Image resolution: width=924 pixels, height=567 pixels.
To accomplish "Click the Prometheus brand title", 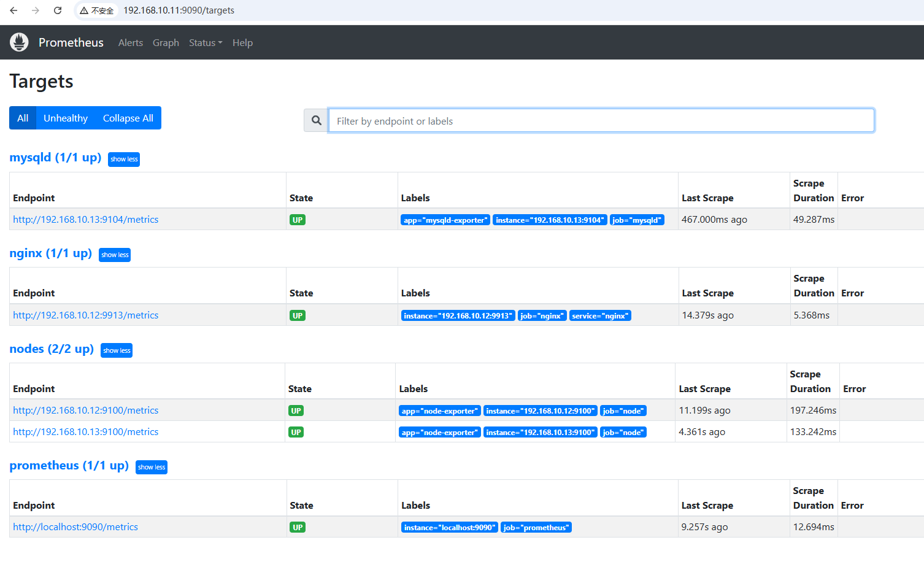I will [71, 42].
